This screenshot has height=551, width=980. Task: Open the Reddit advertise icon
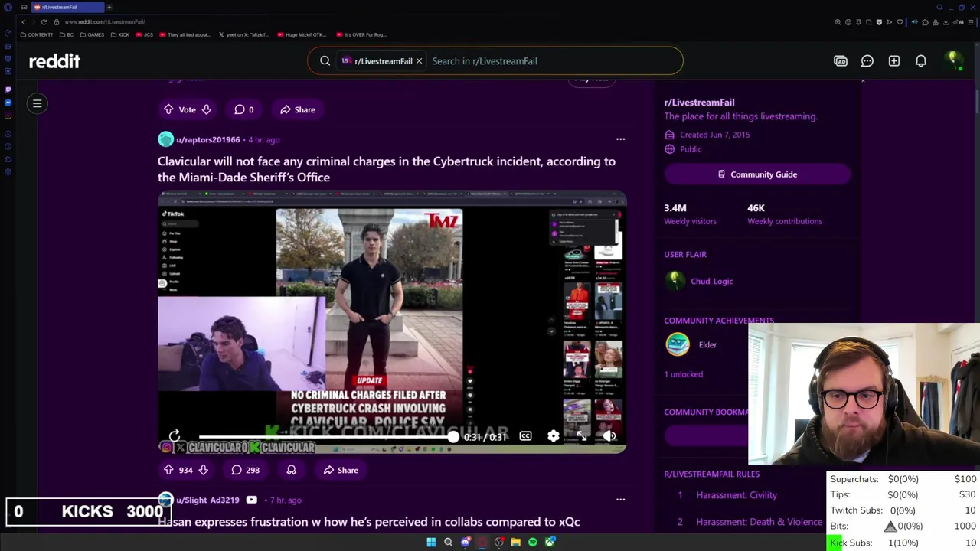841,61
